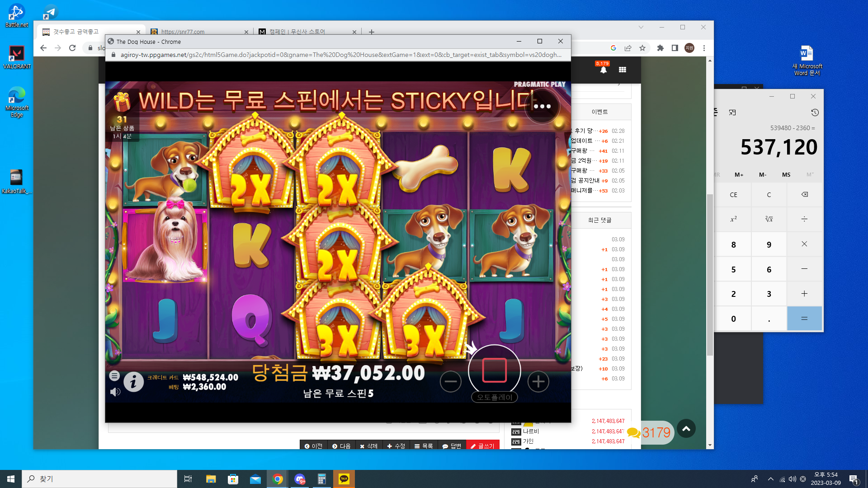Viewport: 868px width, 488px height.
Task: Decrease the bet with the minus button
Action: point(451,382)
